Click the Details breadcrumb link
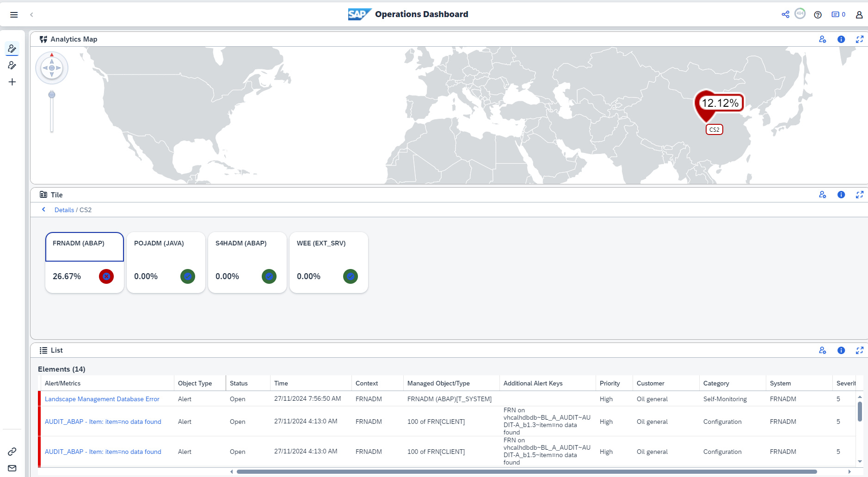This screenshot has height=477, width=868. (64, 210)
